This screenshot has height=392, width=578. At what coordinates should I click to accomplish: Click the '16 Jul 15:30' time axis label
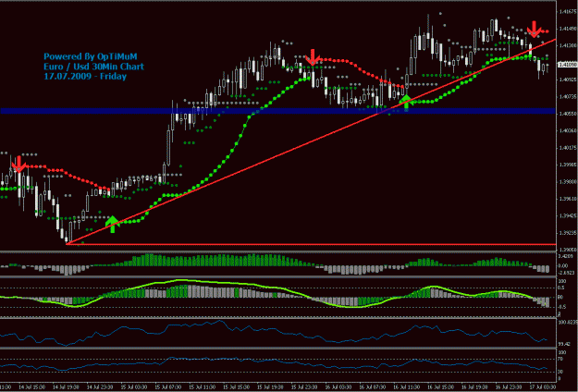pyautogui.click(x=440, y=386)
